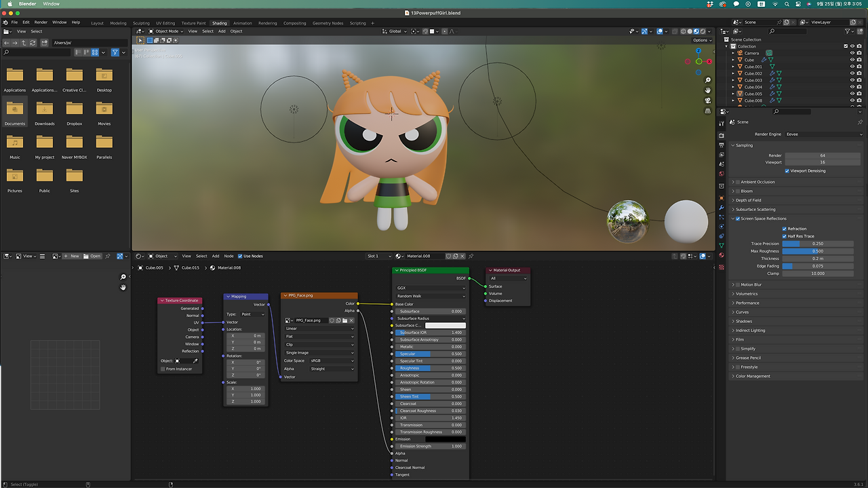Open the viewport Options button
Image resolution: width=868 pixels, height=488 pixels.
click(x=702, y=40)
